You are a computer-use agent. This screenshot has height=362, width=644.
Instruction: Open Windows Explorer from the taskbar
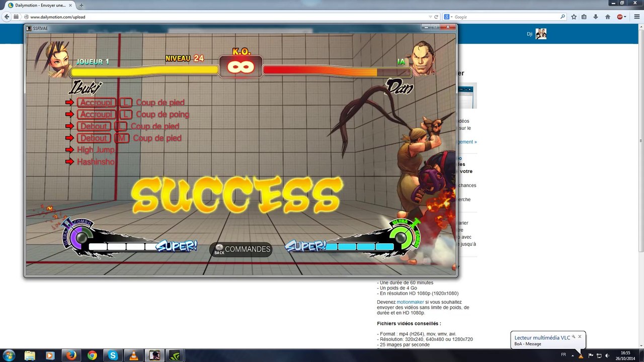tap(30, 355)
